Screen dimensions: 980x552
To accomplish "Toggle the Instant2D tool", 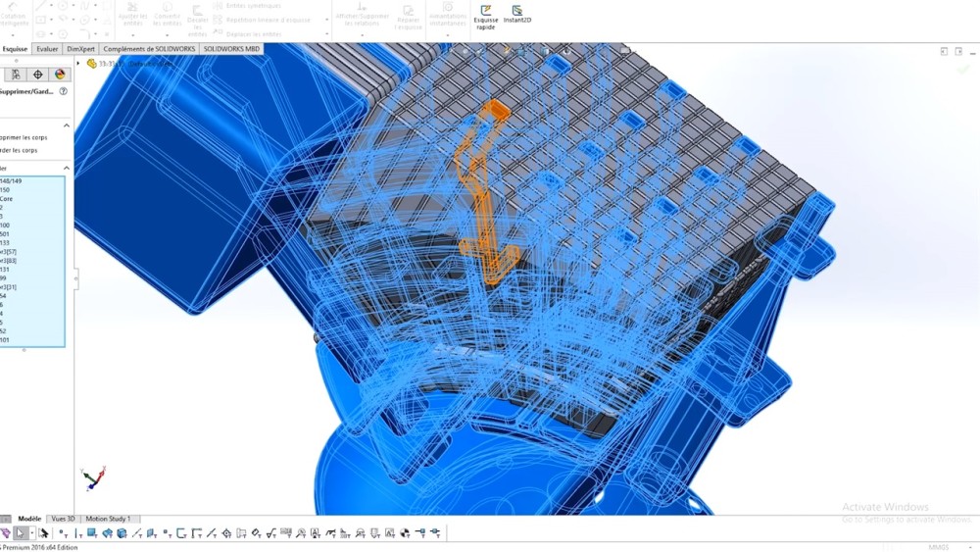I will (x=517, y=13).
